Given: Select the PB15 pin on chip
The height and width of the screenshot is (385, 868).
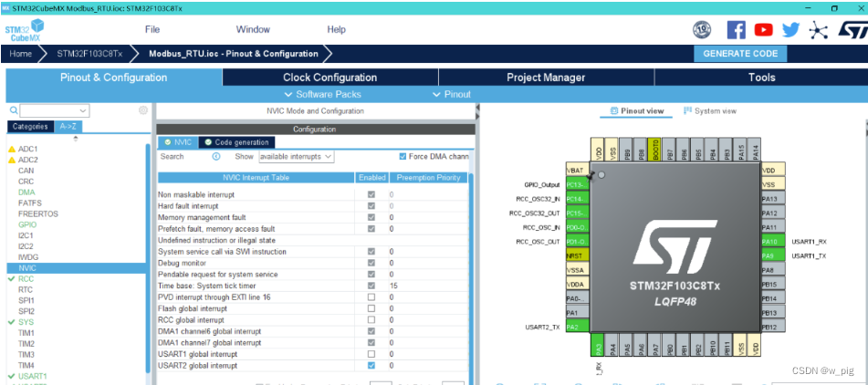Looking at the screenshot, I should (x=773, y=285).
